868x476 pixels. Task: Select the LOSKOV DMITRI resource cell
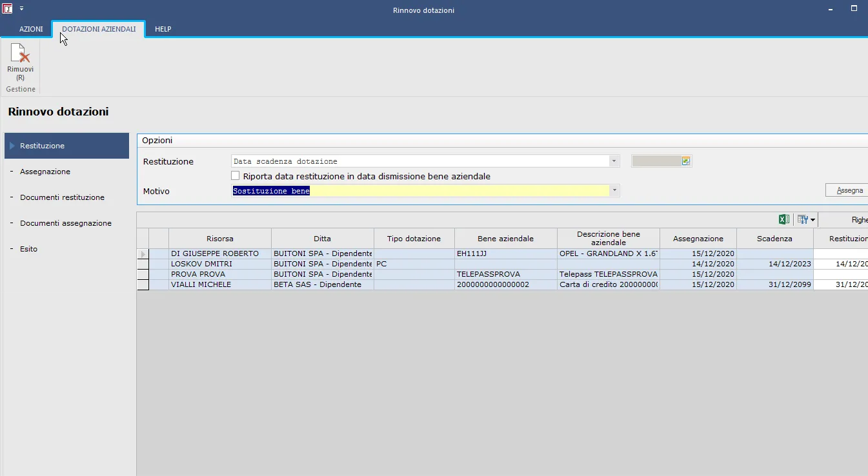(219, 264)
